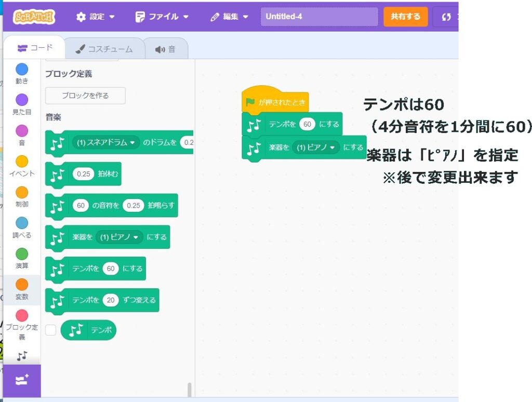
Task: Click the Untitled-4 project title field
Action: click(x=319, y=17)
